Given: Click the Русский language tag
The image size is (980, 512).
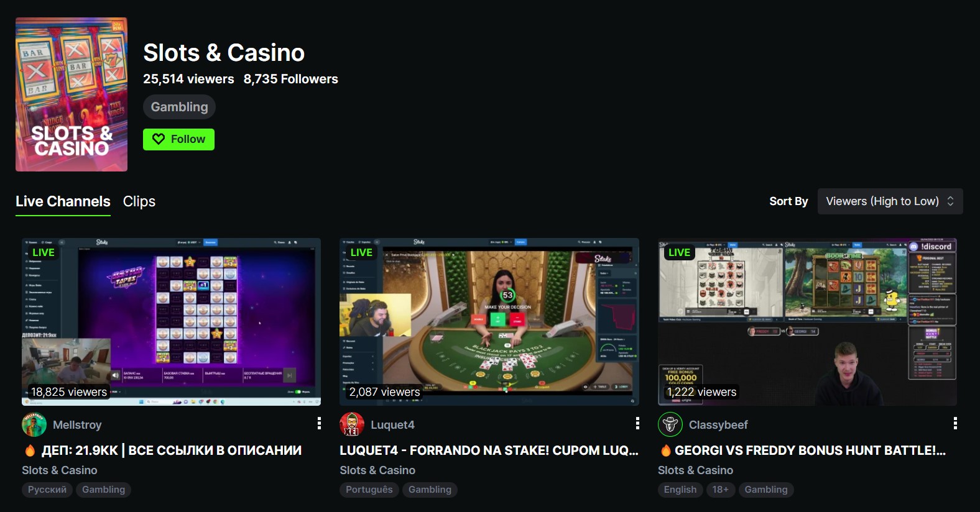Looking at the screenshot, I should (47, 490).
